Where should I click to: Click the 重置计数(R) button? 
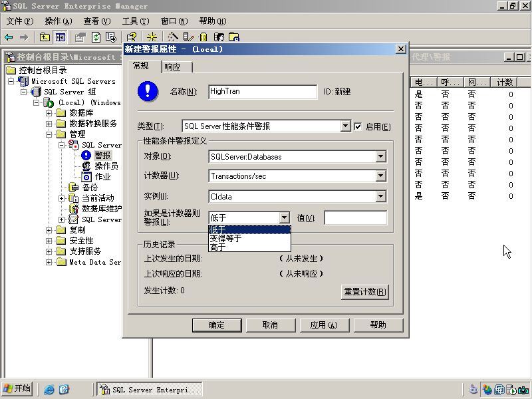click(x=364, y=292)
